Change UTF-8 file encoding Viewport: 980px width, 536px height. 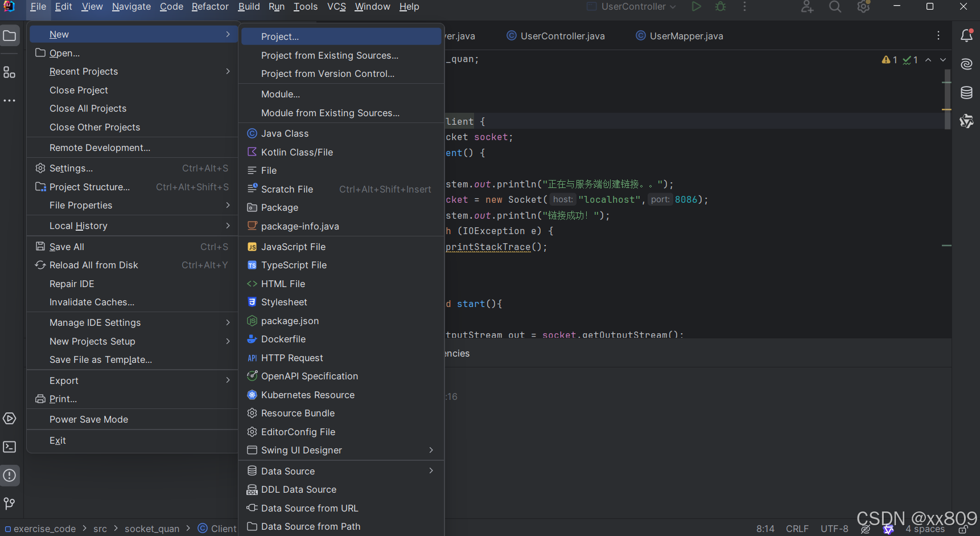click(834, 529)
